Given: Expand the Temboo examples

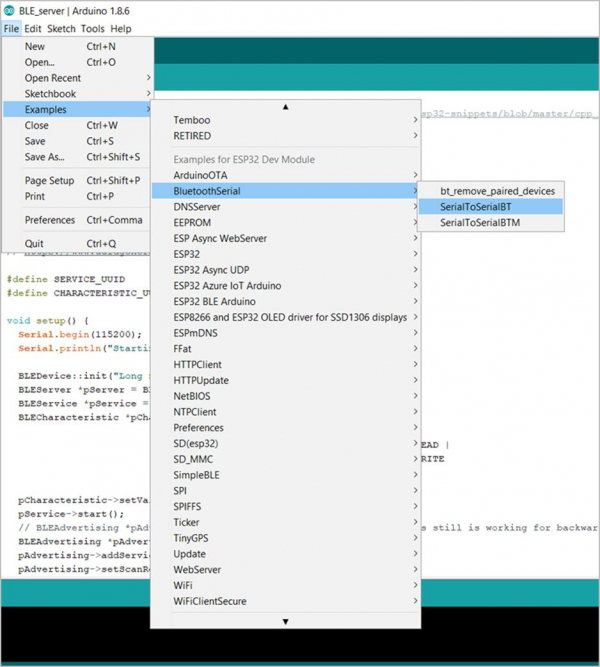Looking at the screenshot, I should coord(286,120).
